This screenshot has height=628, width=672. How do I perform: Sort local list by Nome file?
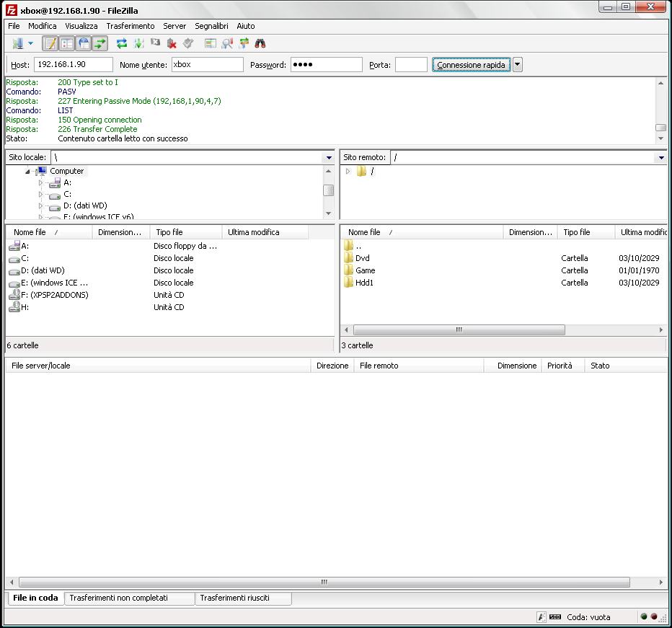pos(49,232)
